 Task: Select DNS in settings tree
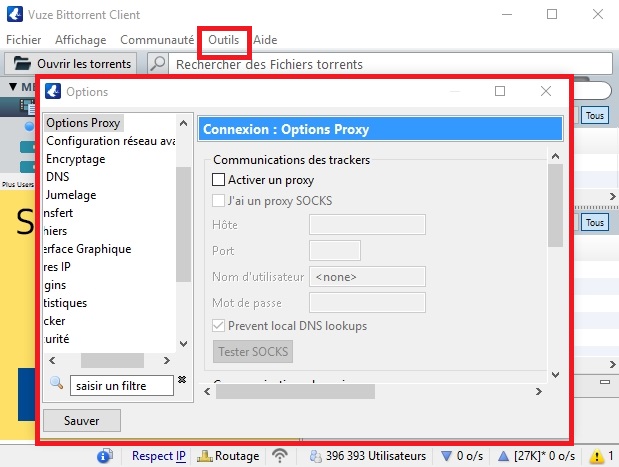coord(58,177)
